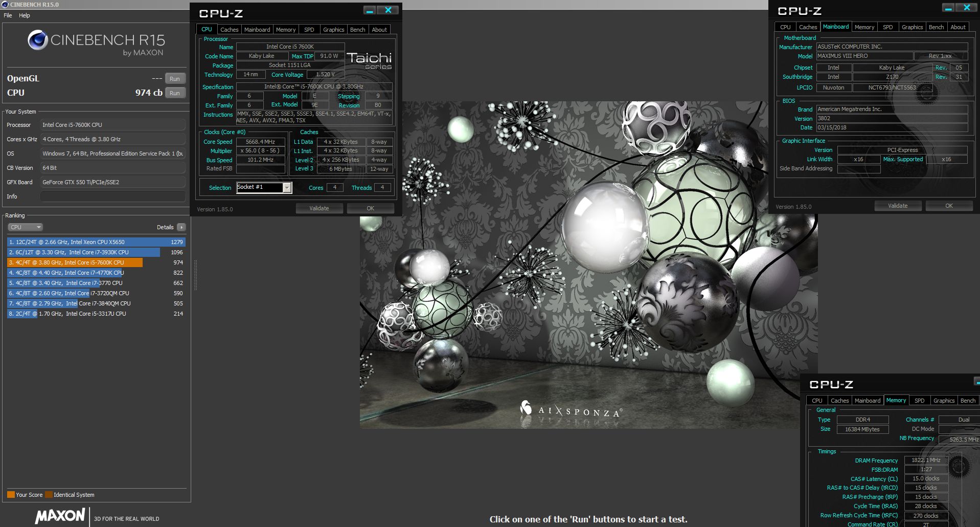Switch to Memory tab in right CPU-Z

(864, 27)
